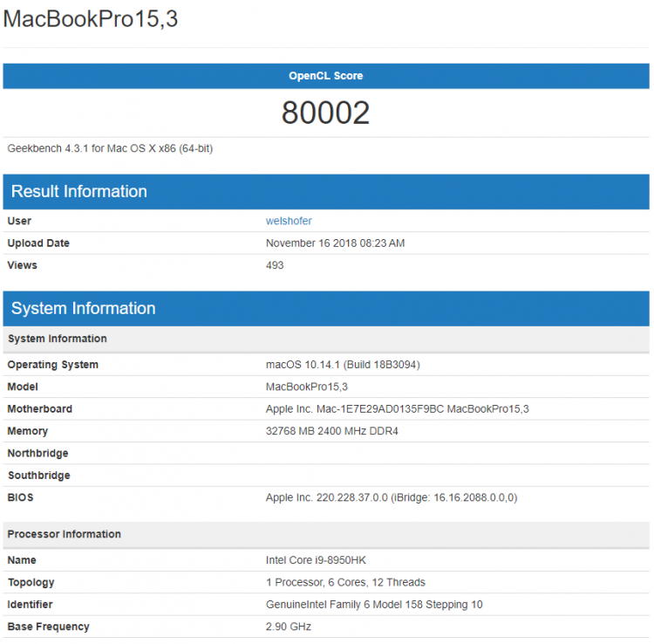Click the Identifier label
The height and width of the screenshot is (644, 654).
point(30,605)
